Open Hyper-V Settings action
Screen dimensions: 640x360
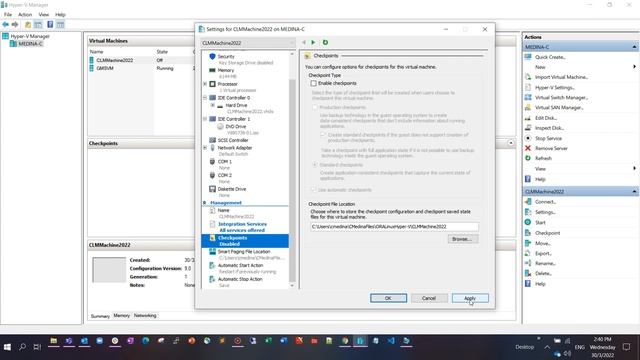554,88
